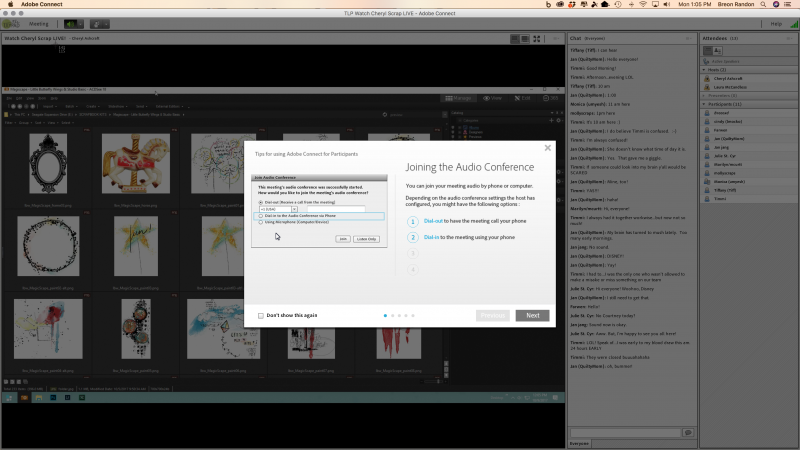The width and height of the screenshot is (800, 450).
Task: Open Adobe Connect menu in macOS menu bar
Action: 42,4
